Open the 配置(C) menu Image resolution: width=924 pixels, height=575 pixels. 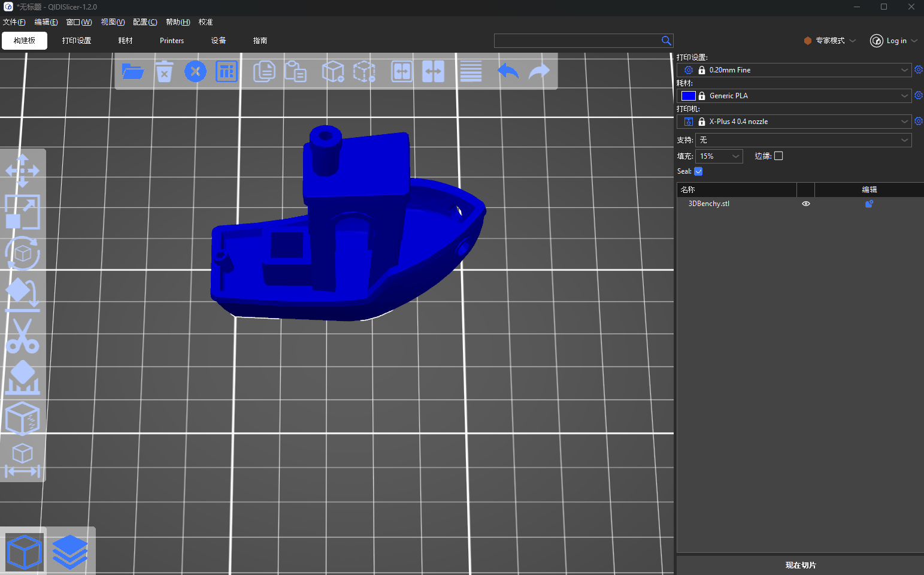tap(145, 22)
